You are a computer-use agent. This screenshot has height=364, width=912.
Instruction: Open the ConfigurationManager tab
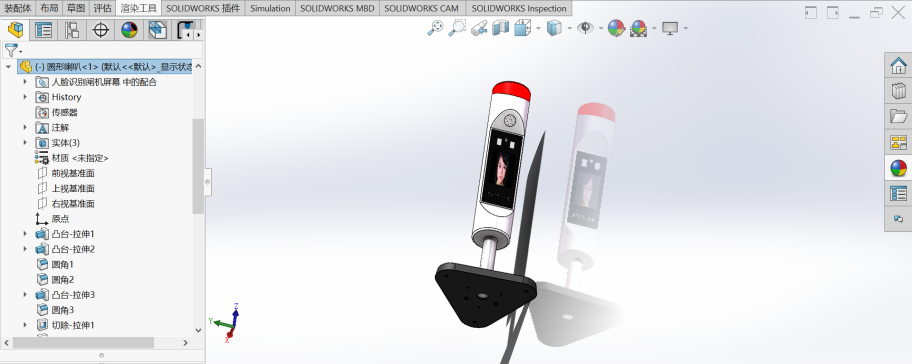point(72,30)
